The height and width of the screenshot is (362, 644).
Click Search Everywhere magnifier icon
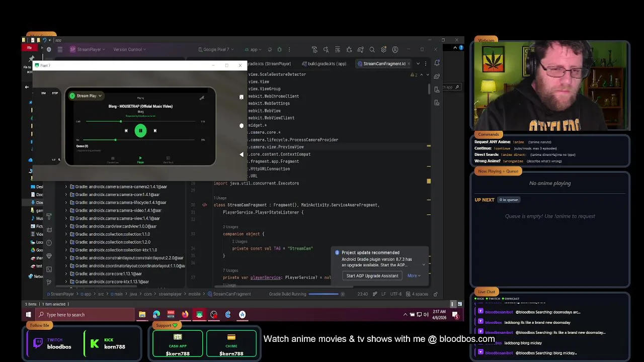(x=372, y=49)
